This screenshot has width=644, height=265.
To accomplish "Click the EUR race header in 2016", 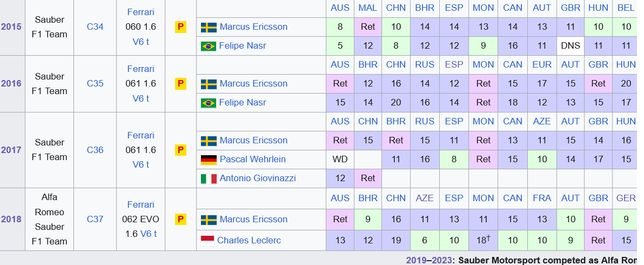I will (x=542, y=64).
